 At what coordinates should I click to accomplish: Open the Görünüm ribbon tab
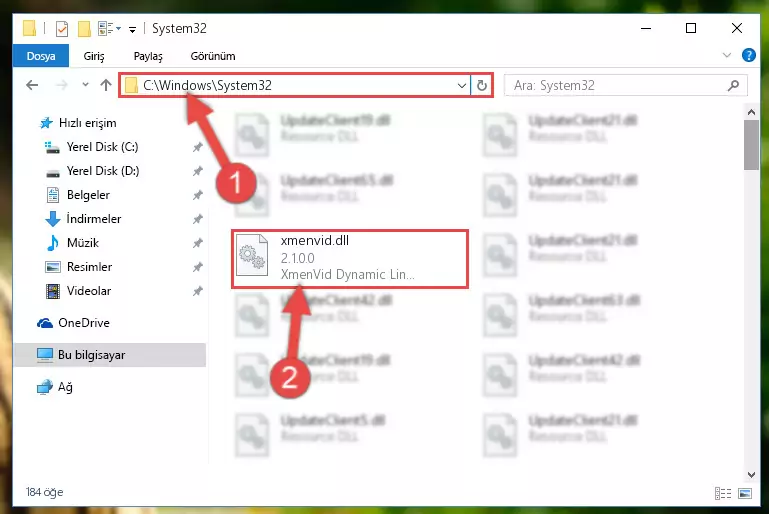pos(213,56)
